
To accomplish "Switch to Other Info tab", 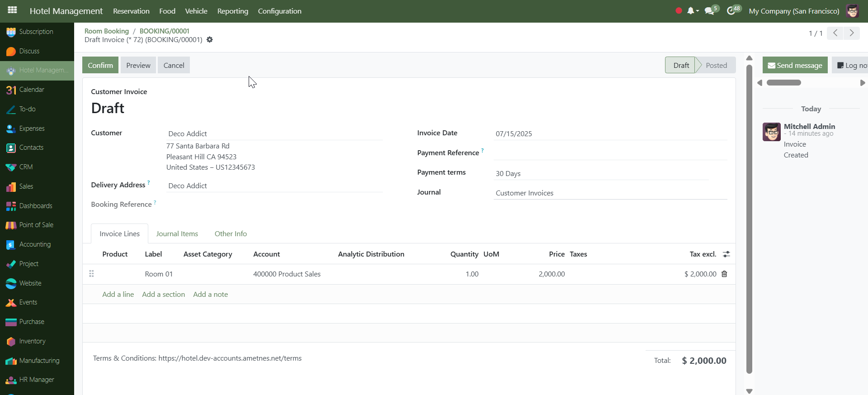I will click(x=231, y=234).
